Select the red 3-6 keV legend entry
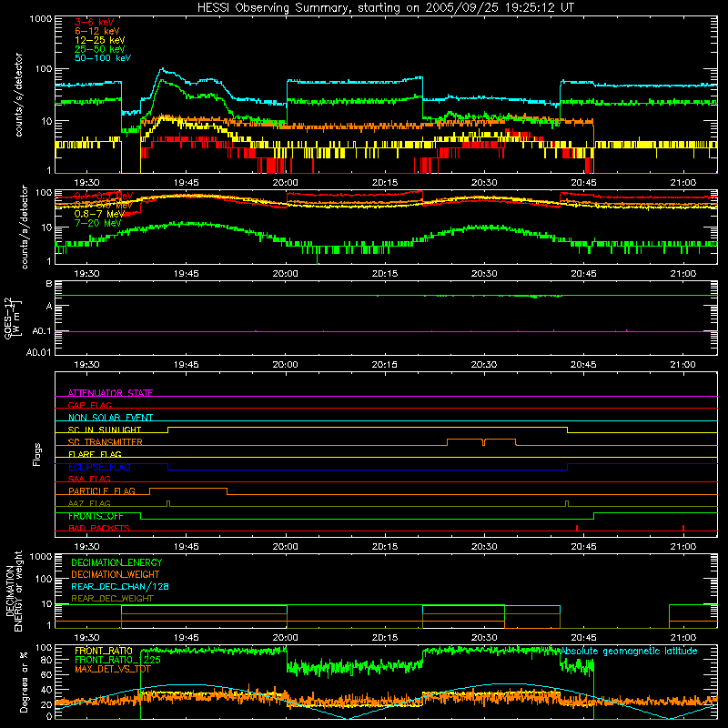This screenshot has width=728, height=728. click(94, 22)
